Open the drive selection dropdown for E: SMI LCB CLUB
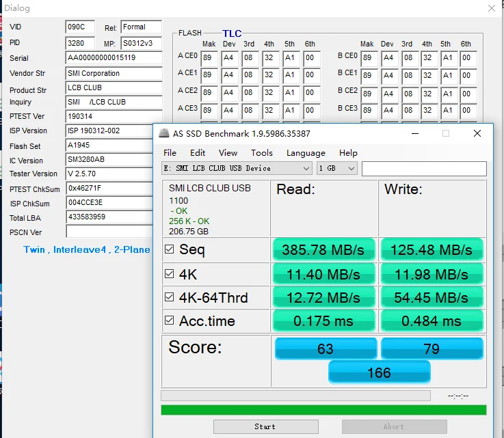This screenshot has height=438, width=504. (x=237, y=168)
